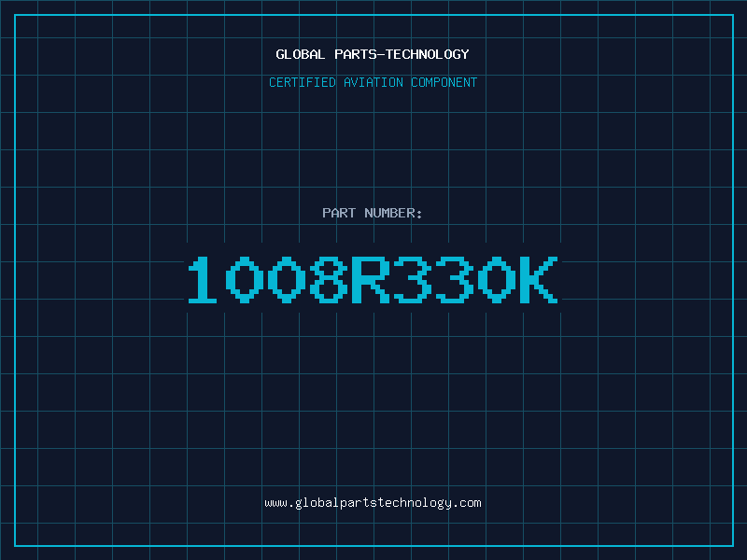747x560 pixels.
Task: Click the word PART above the number
Action: [340, 213]
